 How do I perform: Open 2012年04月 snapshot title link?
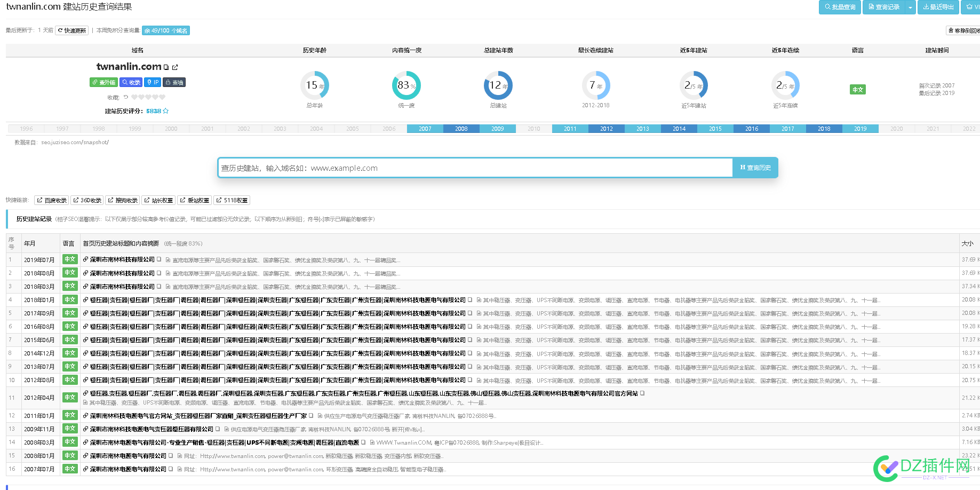364,393
